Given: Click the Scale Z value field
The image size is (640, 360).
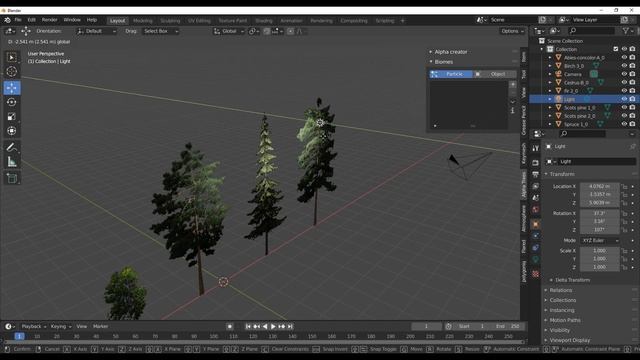Looking at the screenshot, I should click(599, 267).
